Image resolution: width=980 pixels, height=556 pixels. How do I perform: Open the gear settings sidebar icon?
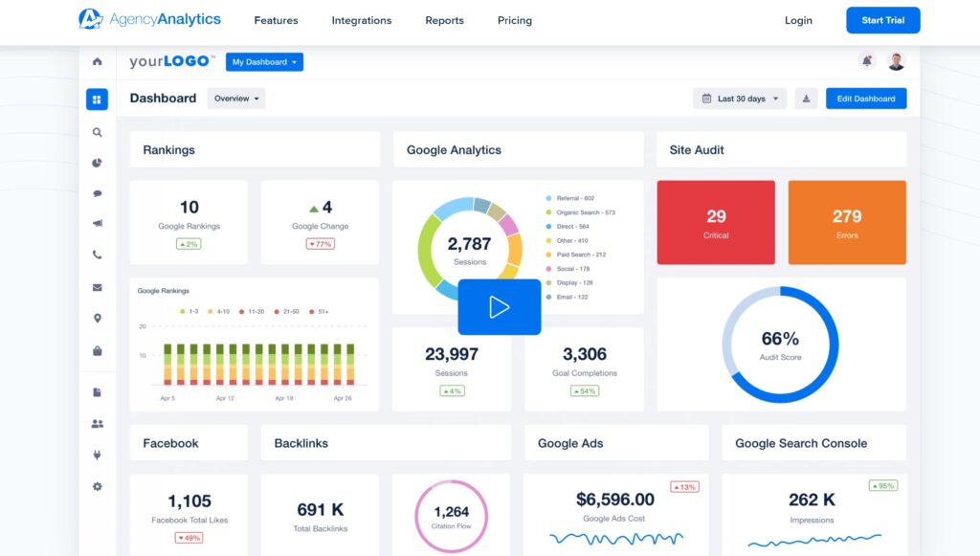97,487
